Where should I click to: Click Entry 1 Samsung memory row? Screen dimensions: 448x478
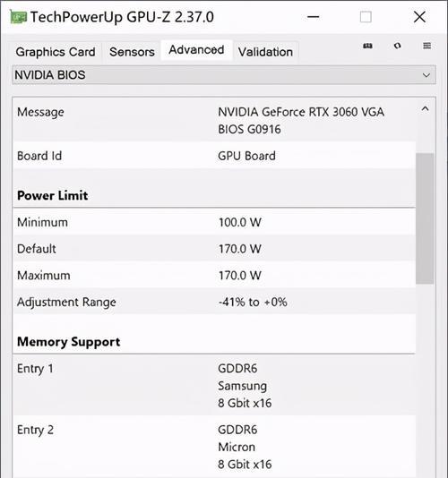[x=214, y=385]
